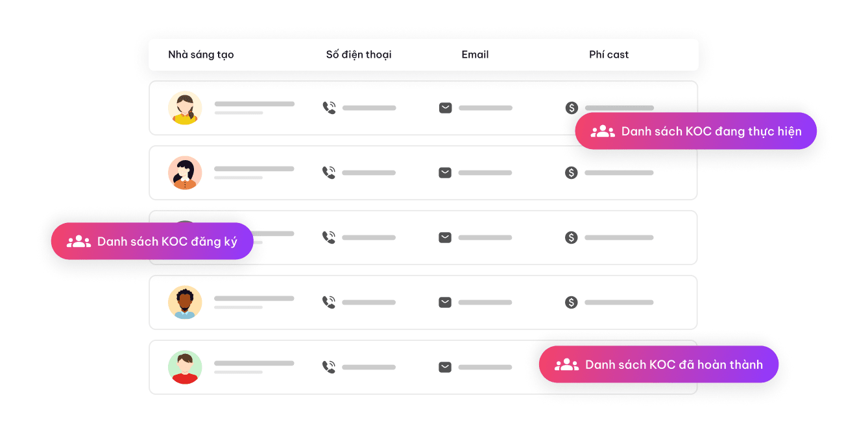
Task: Click the envelope icon in the third row
Action: (445, 237)
